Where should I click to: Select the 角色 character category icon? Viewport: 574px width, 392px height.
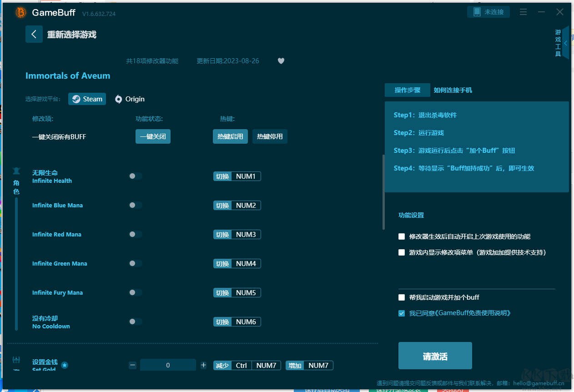click(16, 171)
